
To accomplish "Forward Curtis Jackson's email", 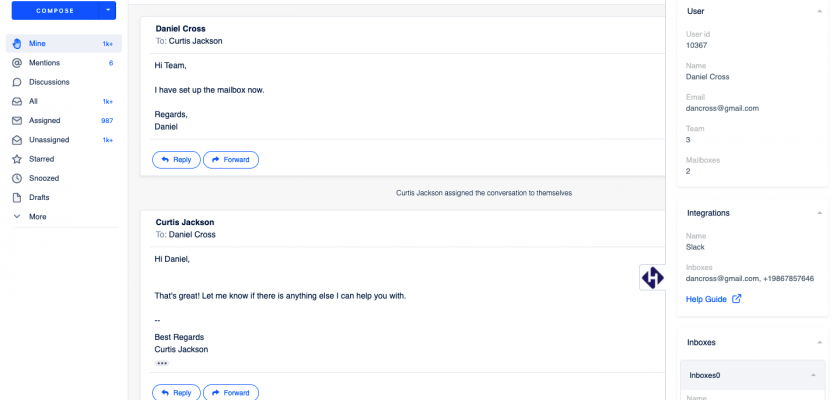I will click(x=231, y=392).
